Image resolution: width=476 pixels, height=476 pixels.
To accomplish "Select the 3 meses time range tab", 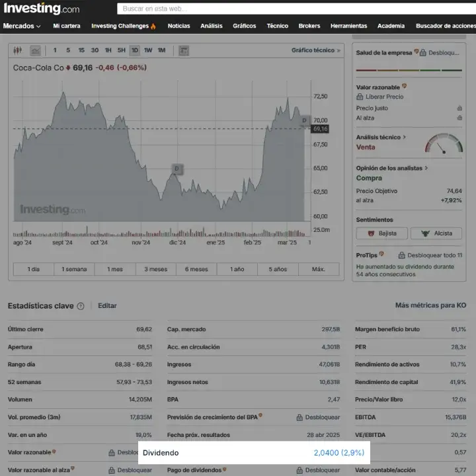I will click(156, 269).
